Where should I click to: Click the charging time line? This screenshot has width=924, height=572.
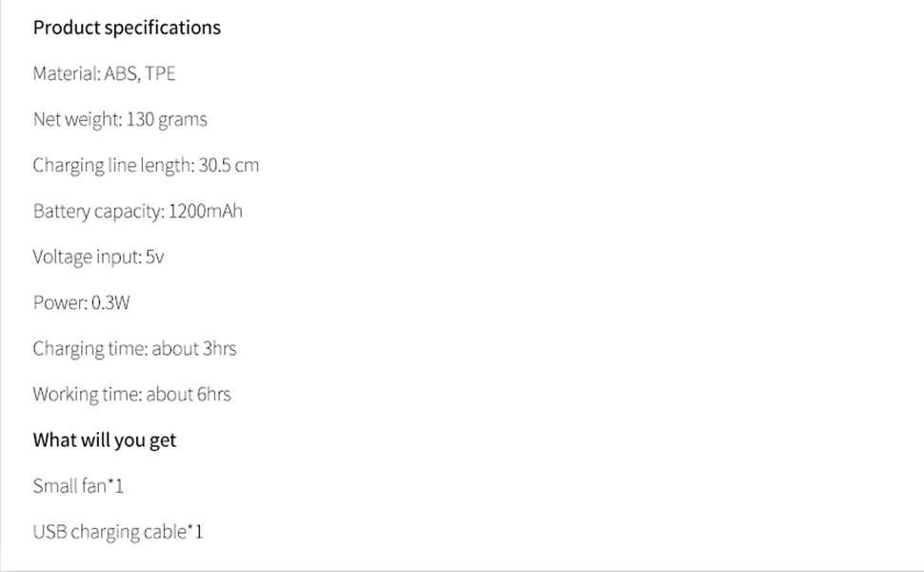(134, 348)
